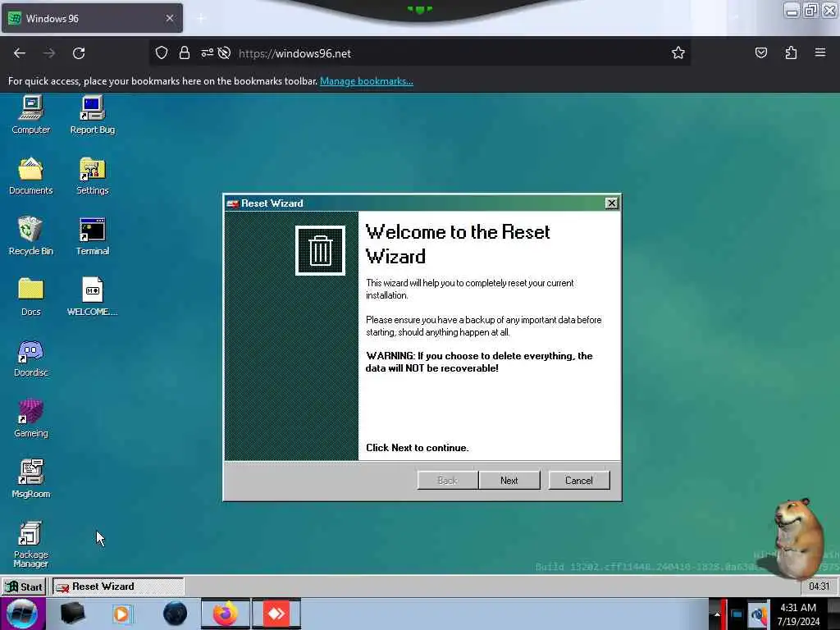Image resolution: width=840 pixels, height=630 pixels.
Task: Open the Recycle Bin icon
Action: pyautogui.click(x=31, y=236)
